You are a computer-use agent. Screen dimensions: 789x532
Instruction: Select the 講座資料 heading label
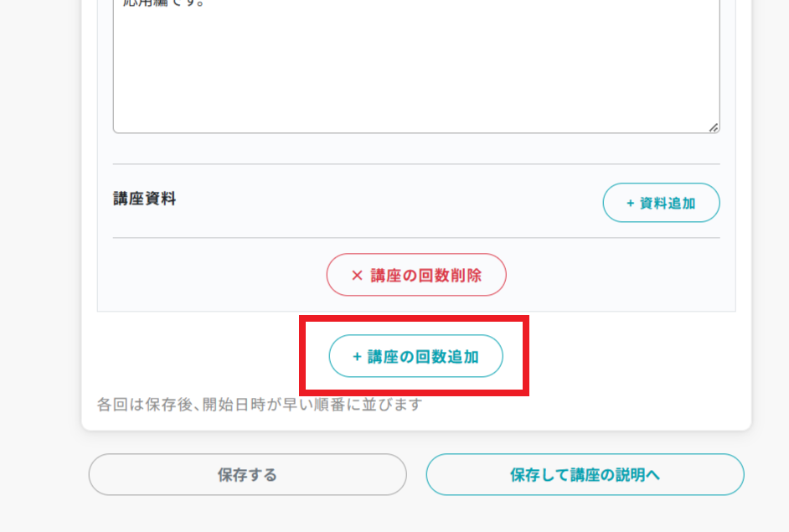pos(145,199)
